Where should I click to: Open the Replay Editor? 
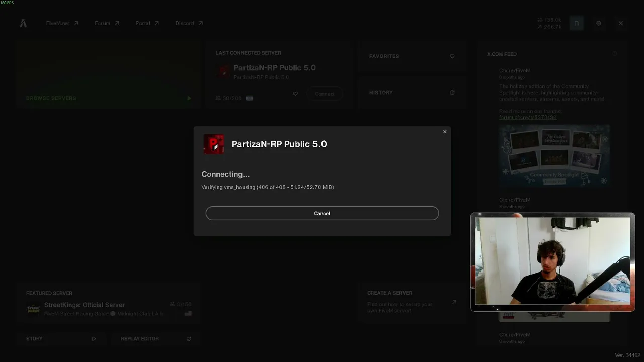[x=156, y=339]
